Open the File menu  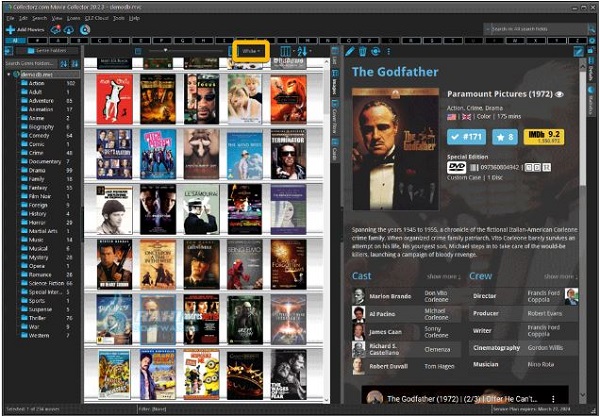pyautogui.click(x=10, y=18)
